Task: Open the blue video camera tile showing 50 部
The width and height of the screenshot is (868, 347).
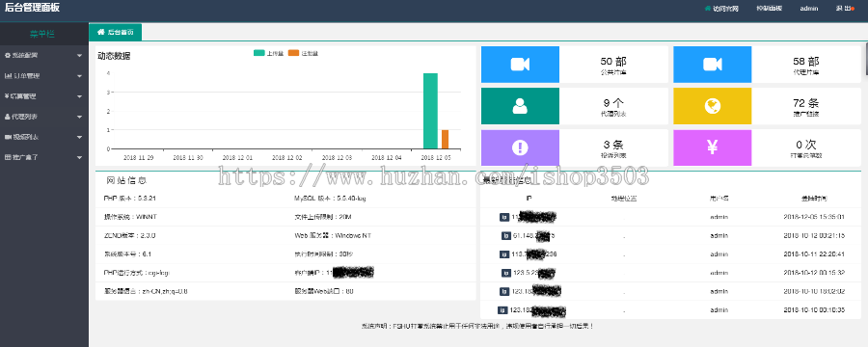Action: coord(520,65)
